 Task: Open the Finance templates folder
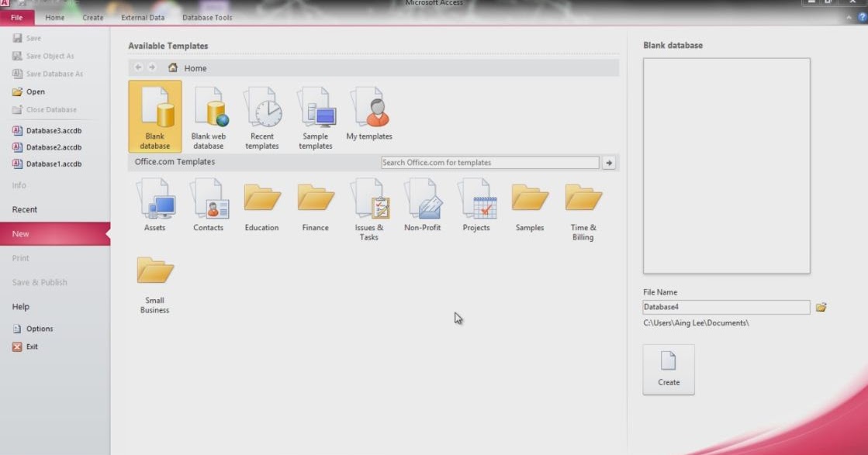[x=315, y=204]
